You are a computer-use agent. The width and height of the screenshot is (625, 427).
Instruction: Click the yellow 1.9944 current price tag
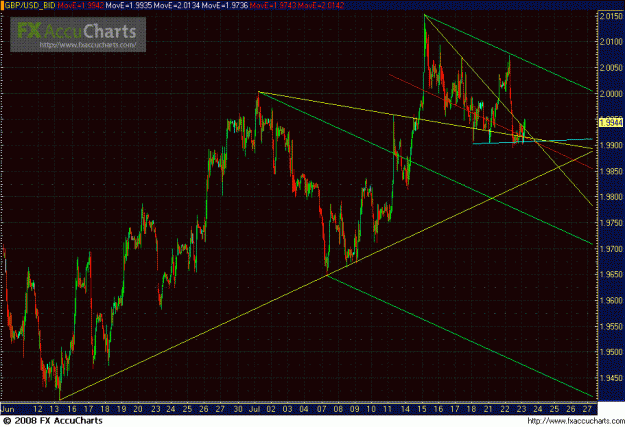coord(611,122)
